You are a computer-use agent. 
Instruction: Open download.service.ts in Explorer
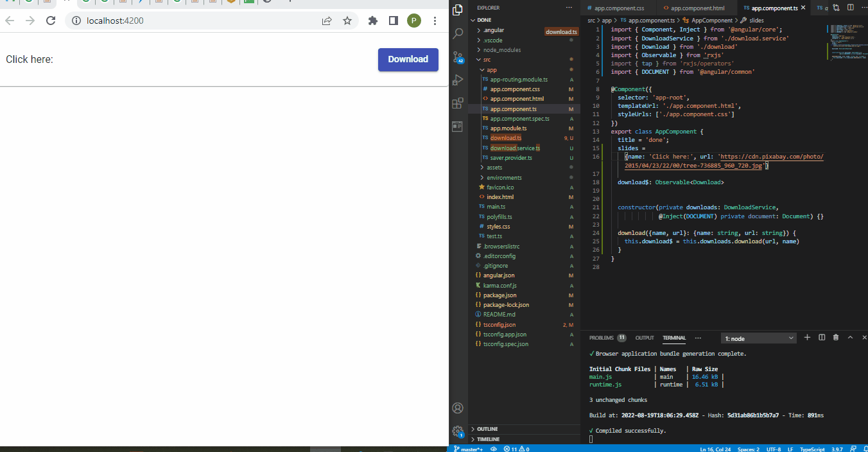[515, 148]
